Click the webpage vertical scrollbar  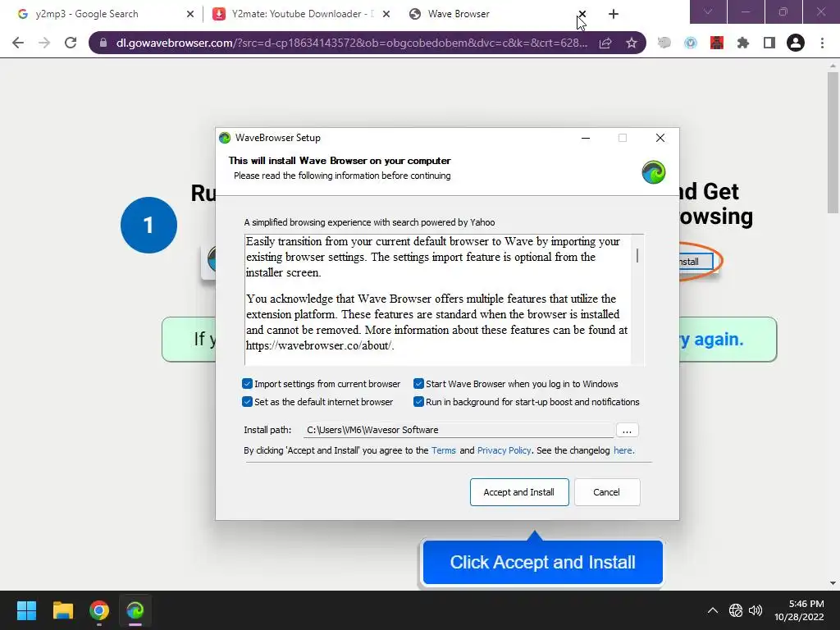coord(833,144)
